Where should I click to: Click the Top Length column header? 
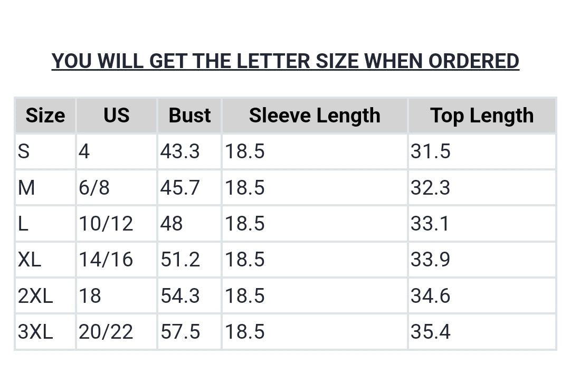481,116
